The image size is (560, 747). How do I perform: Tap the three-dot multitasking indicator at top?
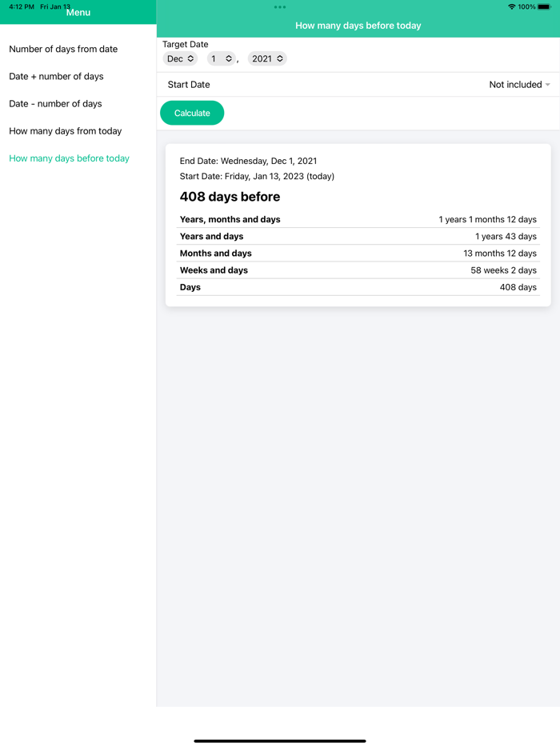tap(279, 6)
